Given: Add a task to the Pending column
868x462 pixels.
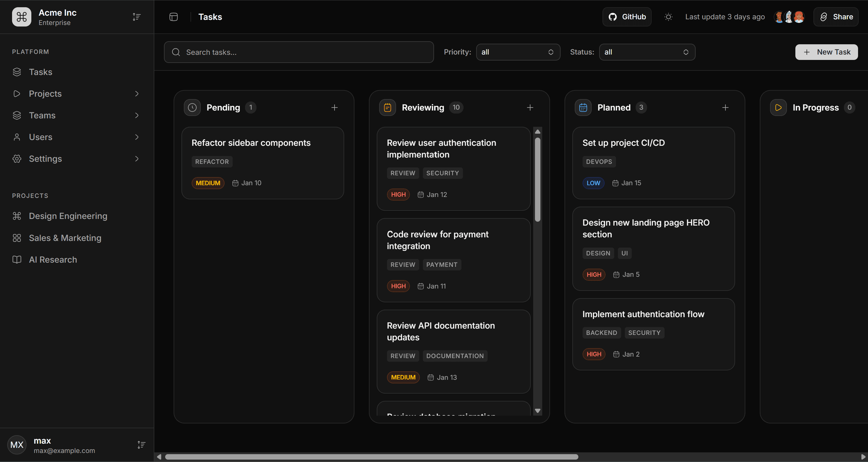Looking at the screenshot, I should tap(334, 108).
